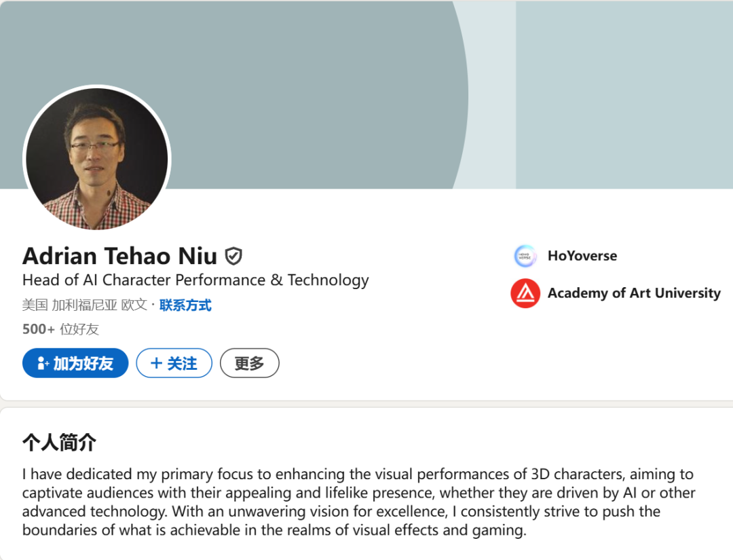Click the About paragraph starting 'I have dedicated'
This screenshot has height=560, width=733.
pyautogui.click(x=358, y=502)
